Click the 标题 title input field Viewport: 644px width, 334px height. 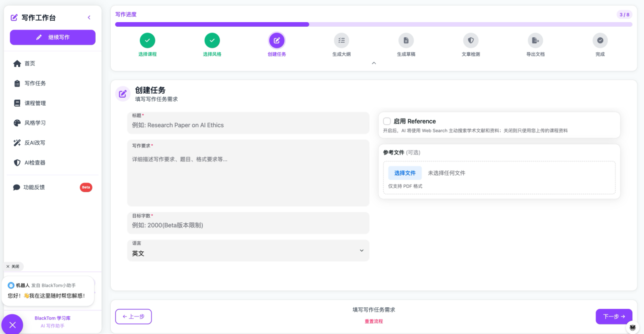coord(248,125)
